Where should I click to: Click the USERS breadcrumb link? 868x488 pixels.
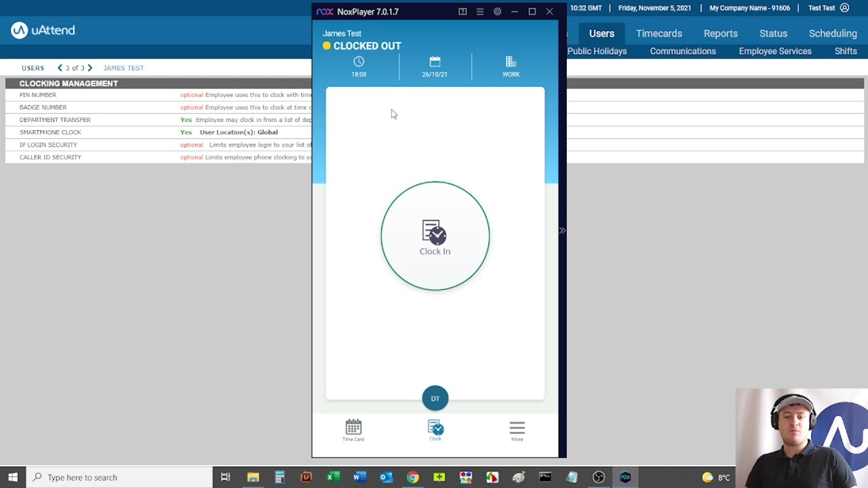coord(33,68)
